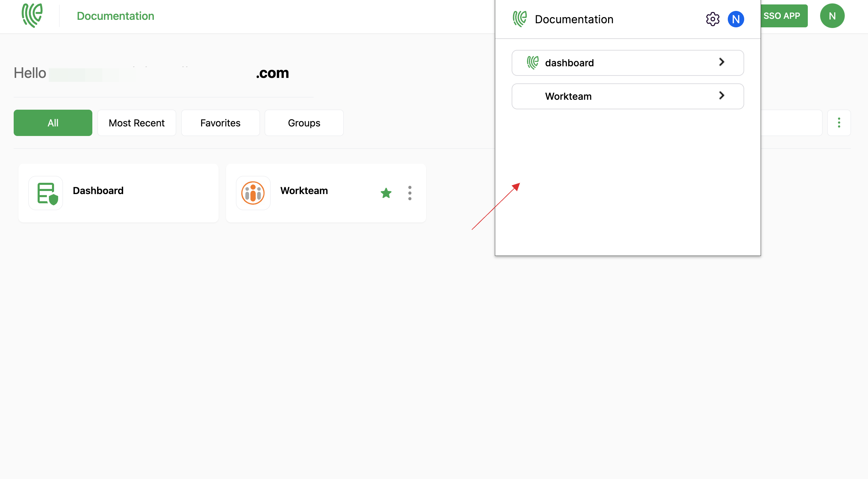Click the logo icon in the dashboard row
868x479 pixels.
coord(532,63)
